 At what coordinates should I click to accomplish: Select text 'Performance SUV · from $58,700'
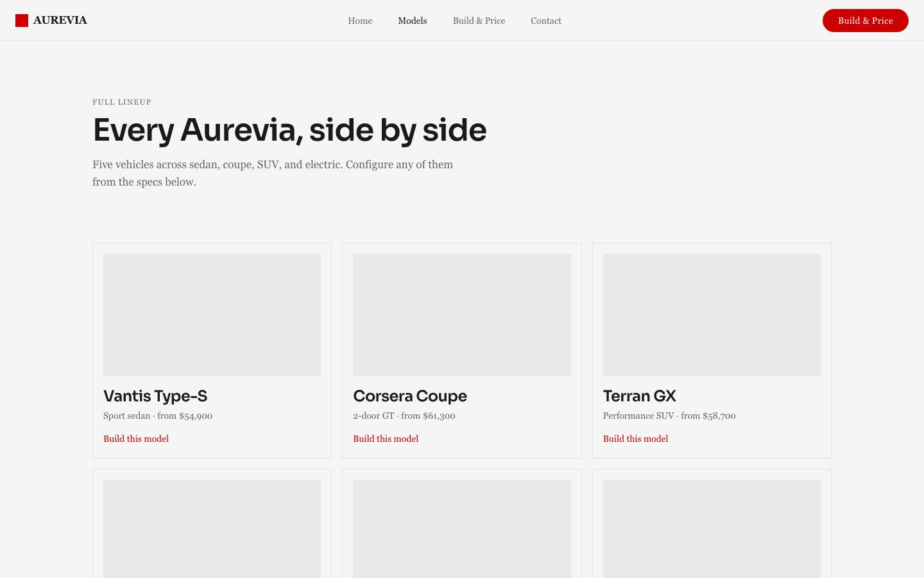(x=669, y=416)
